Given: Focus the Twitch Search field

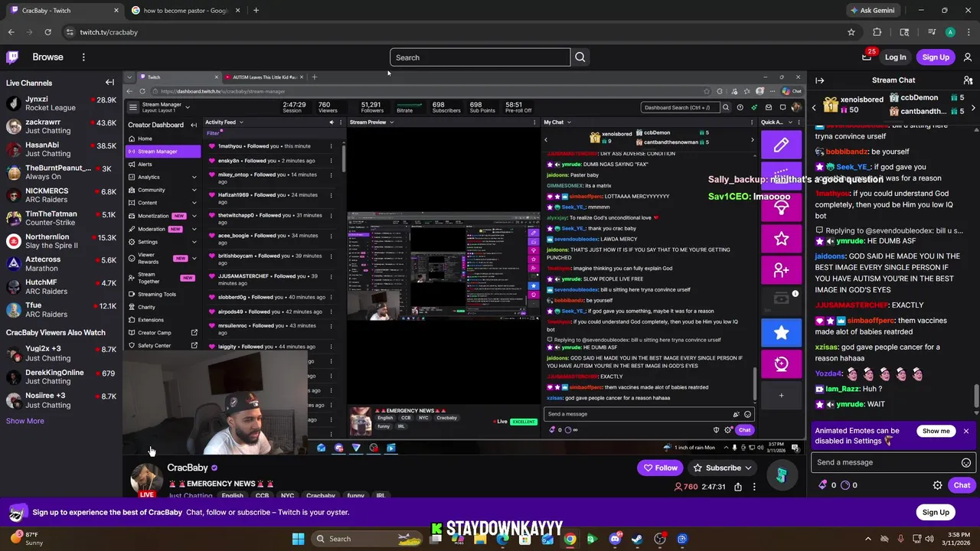Looking at the screenshot, I should tap(480, 57).
